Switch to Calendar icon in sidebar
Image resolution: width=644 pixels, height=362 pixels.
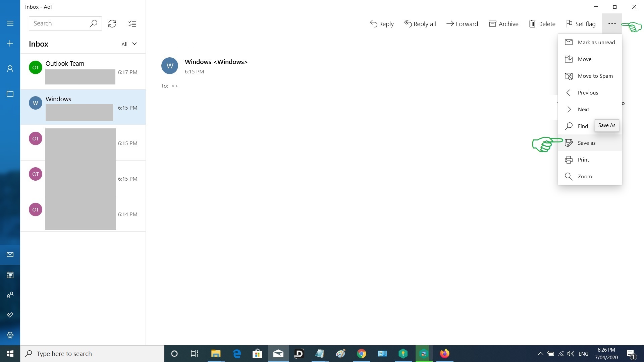pyautogui.click(x=10, y=275)
